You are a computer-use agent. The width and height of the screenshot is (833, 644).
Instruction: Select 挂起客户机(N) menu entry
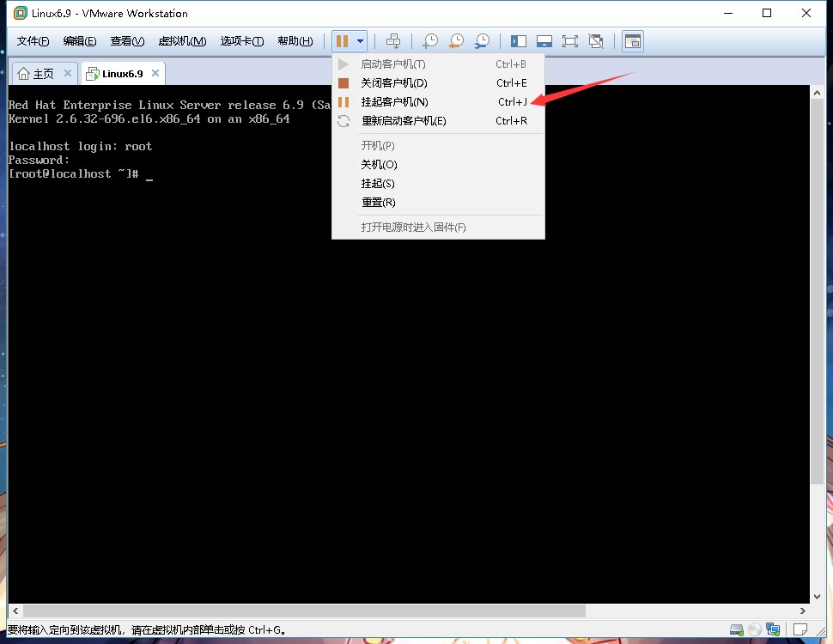[438, 102]
